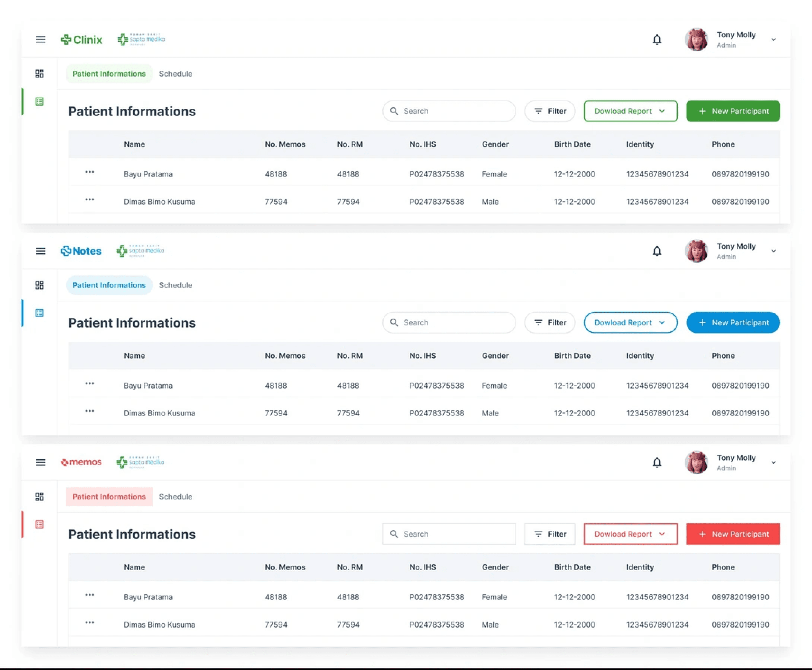Click the red list icon in memos sidebar
This screenshot has height=670, width=812.
39,524
